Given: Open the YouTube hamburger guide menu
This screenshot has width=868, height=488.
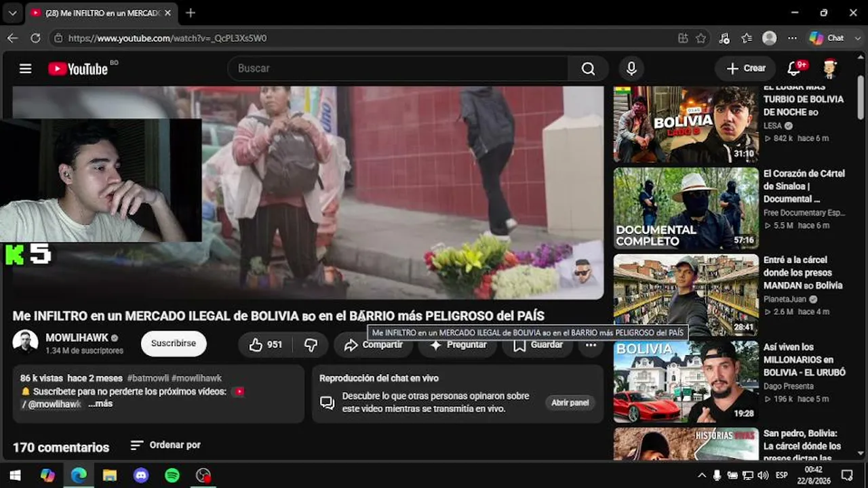Looking at the screenshot, I should point(26,68).
